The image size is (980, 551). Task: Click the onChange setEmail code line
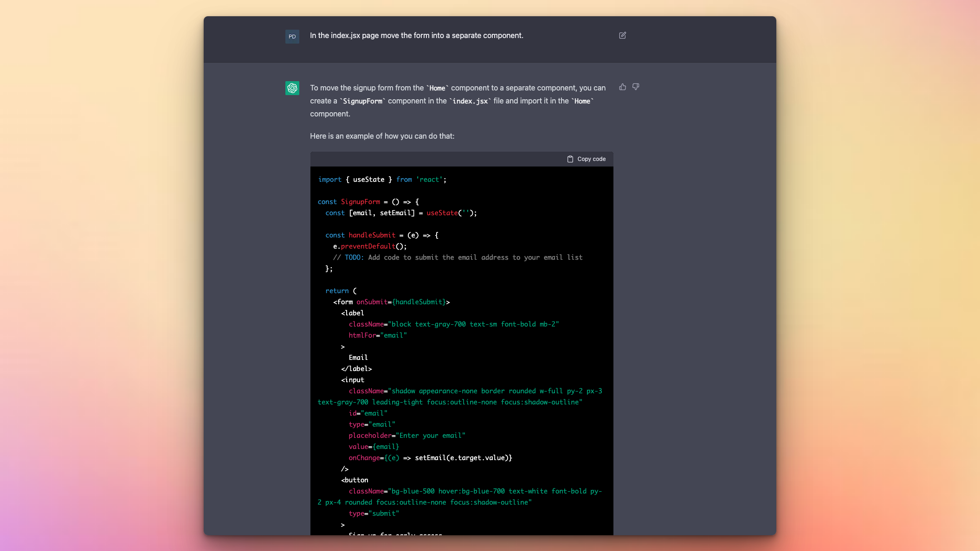pos(430,458)
